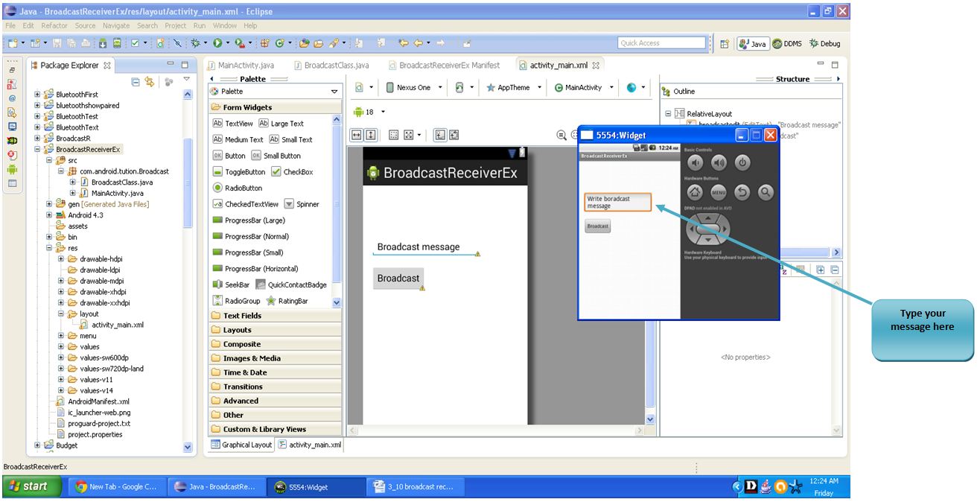The width and height of the screenshot is (980, 502).
Task: Click the Debug bug toolbar icon
Action: [195, 43]
